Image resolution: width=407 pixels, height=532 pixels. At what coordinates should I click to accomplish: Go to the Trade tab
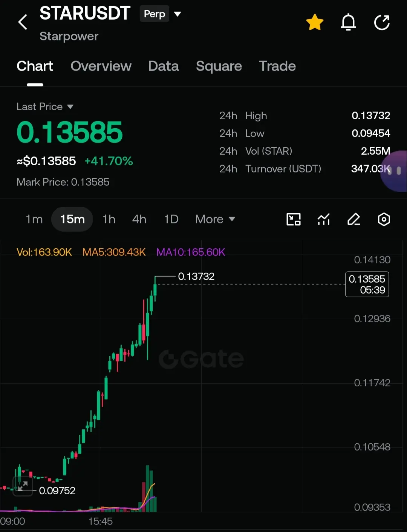tap(277, 66)
